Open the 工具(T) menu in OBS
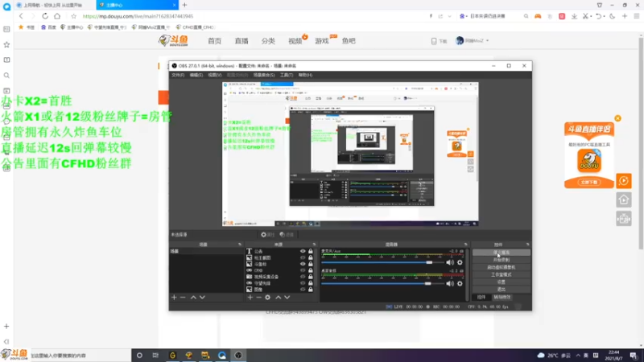This screenshot has width=644, height=362. pyautogui.click(x=287, y=75)
